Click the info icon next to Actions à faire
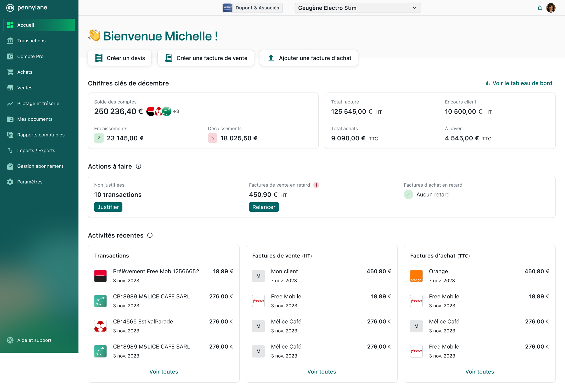Viewport: 565px width, 392px height. (139, 166)
